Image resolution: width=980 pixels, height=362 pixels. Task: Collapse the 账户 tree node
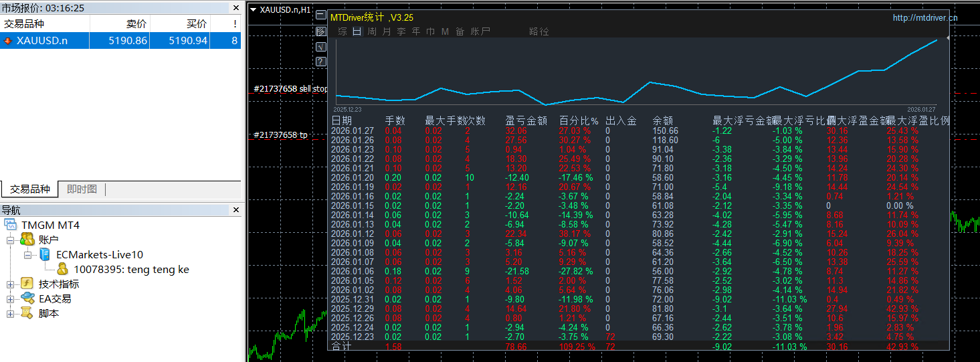pyautogui.click(x=11, y=240)
